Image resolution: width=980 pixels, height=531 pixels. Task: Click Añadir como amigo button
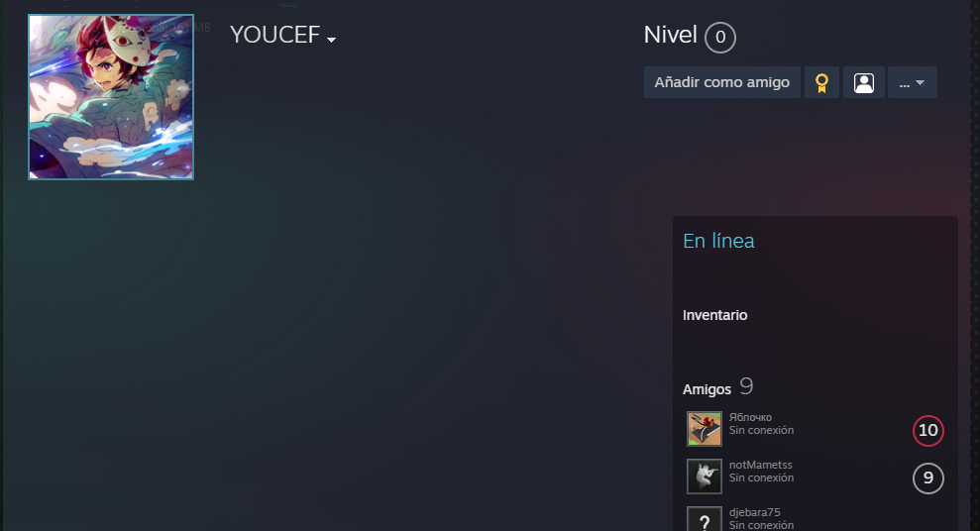[722, 82]
